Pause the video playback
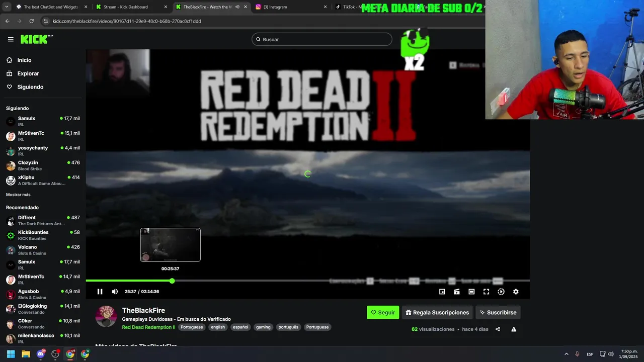The height and width of the screenshot is (362, 644). (x=100, y=292)
